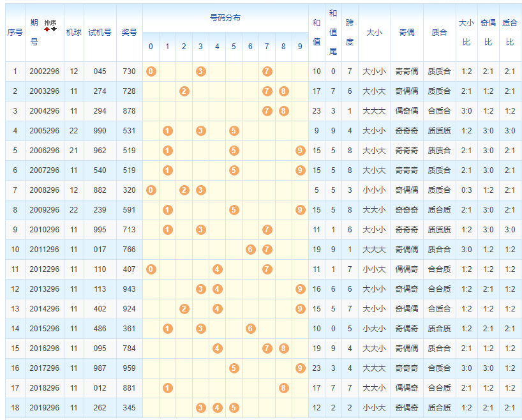This screenshot has width=522, height=420.
Task: Click orange ball 5 in issue 2005296 row
Action: (x=234, y=131)
